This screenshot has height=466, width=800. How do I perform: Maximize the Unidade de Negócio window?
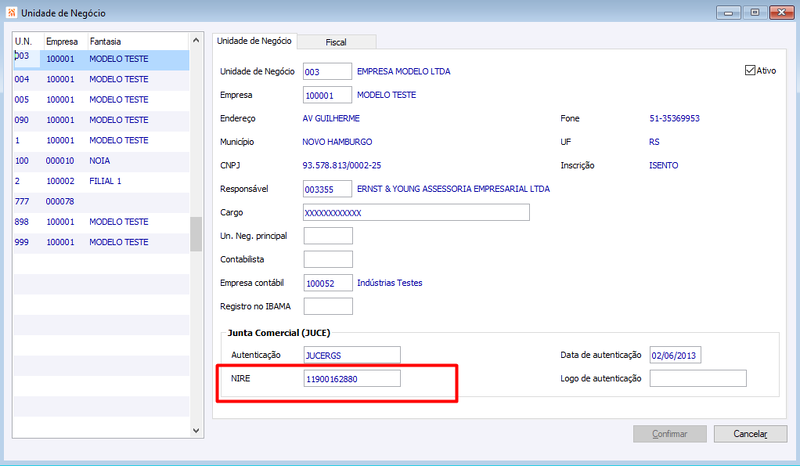755,12
